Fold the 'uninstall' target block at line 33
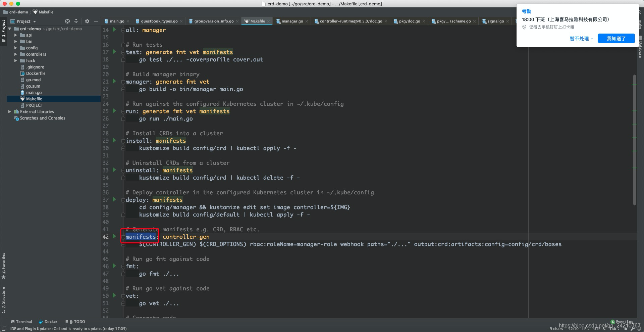644x332 pixels. [123, 170]
